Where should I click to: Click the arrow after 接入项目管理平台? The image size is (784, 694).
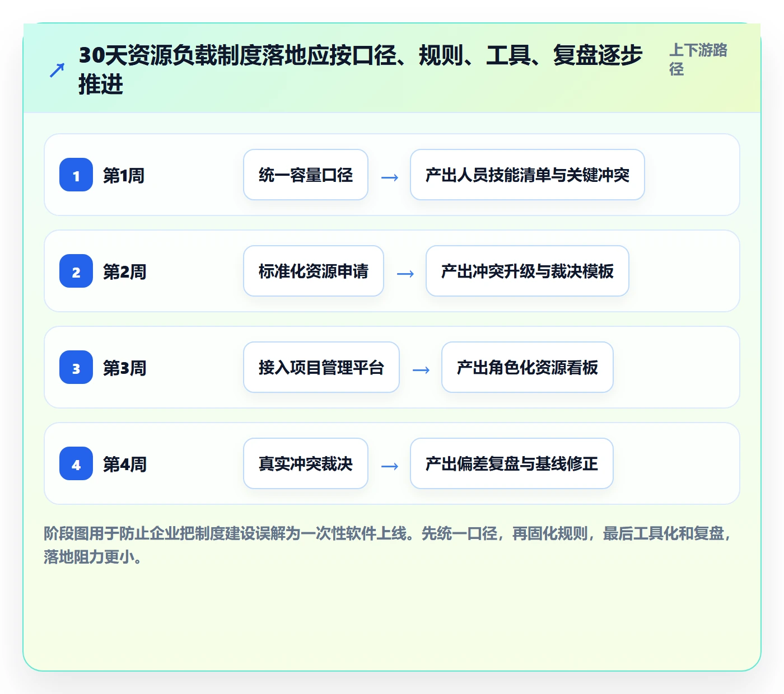click(421, 370)
